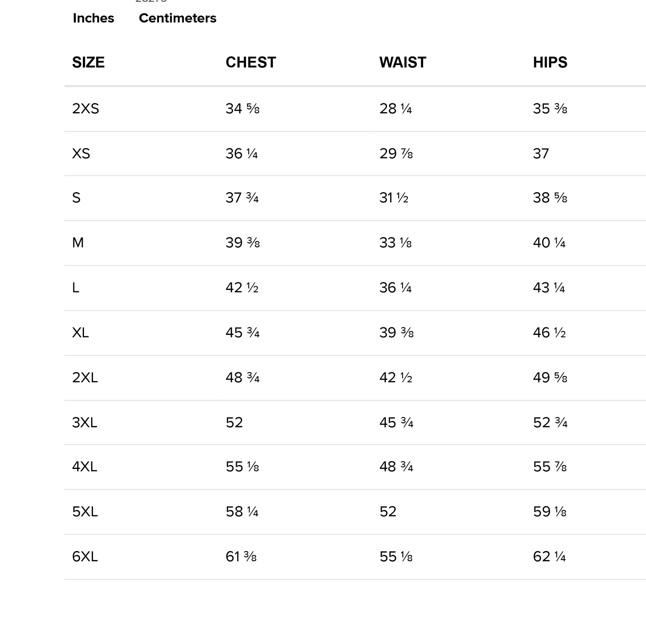Click the 3XL chest value 52
The width and height of the screenshot is (646, 644).
pos(234,423)
